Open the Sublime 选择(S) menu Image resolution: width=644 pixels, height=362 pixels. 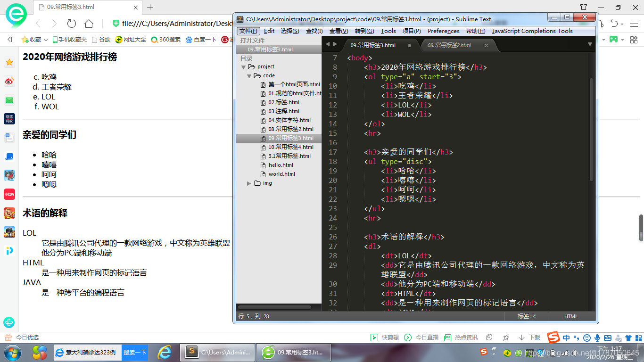coord(290,31)
